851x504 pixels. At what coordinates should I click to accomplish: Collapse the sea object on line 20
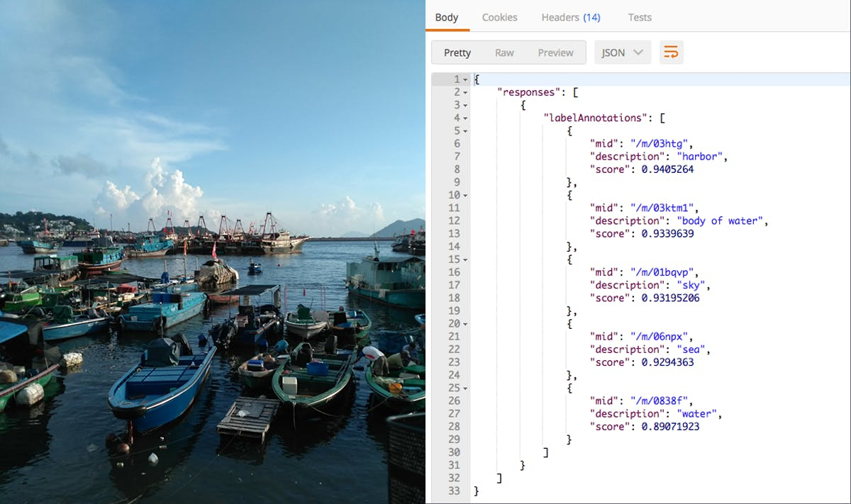[x=466, y=324]
